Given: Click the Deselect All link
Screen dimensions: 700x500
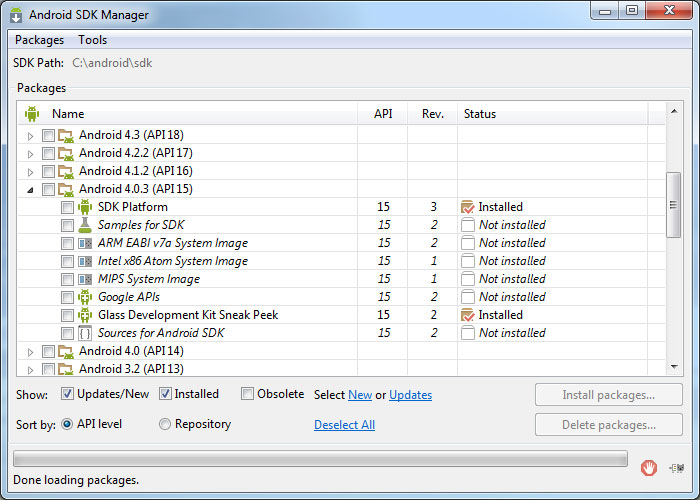Looking at the screenshot, I should (344, 425).
